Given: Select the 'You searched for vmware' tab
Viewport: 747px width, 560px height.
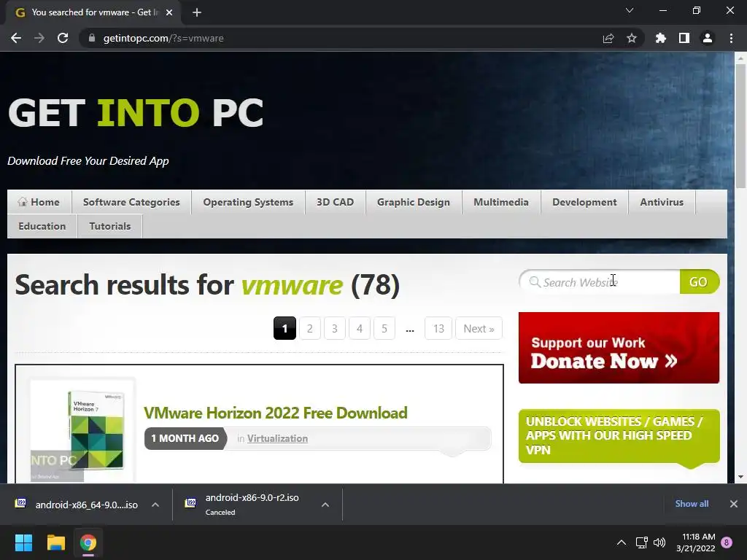Looking at the screenshot, I should (93, 12).
